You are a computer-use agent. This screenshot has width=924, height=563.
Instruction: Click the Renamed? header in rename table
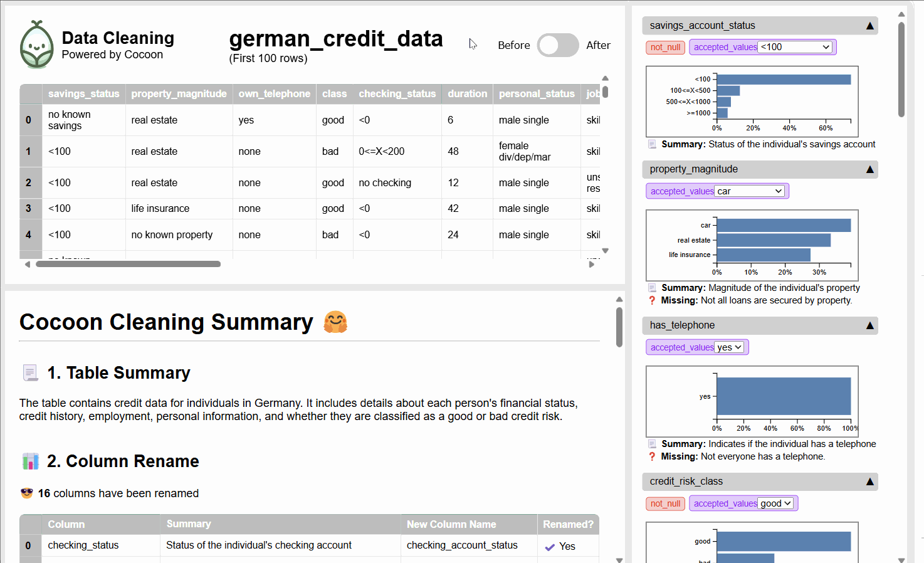coord(568,524)
